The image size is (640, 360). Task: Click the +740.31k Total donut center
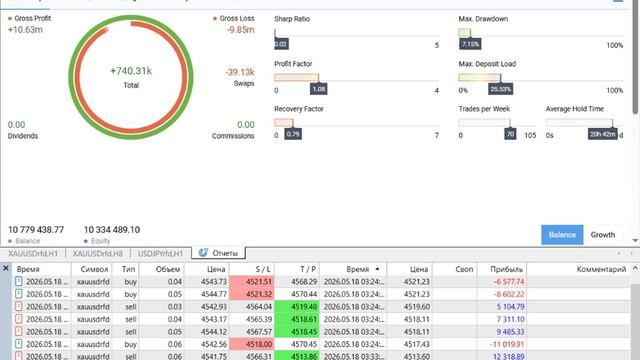tap(131, 77)
